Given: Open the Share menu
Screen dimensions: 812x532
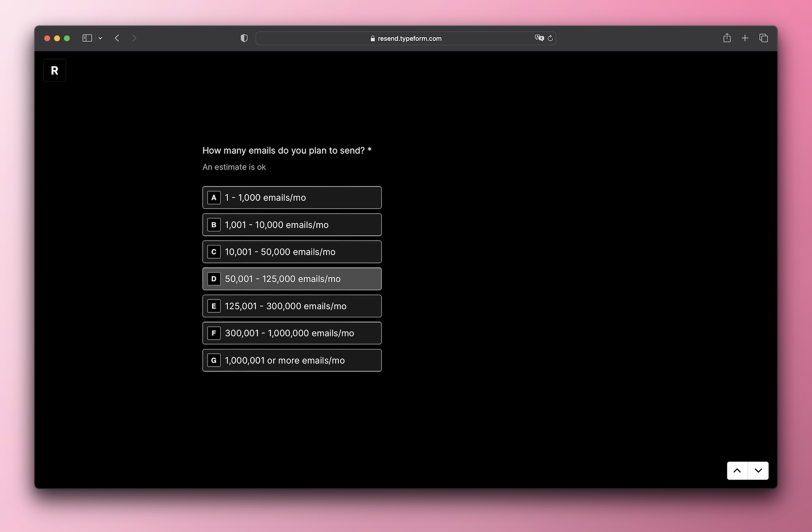Looking at the screenshot, I should [727, 38].
